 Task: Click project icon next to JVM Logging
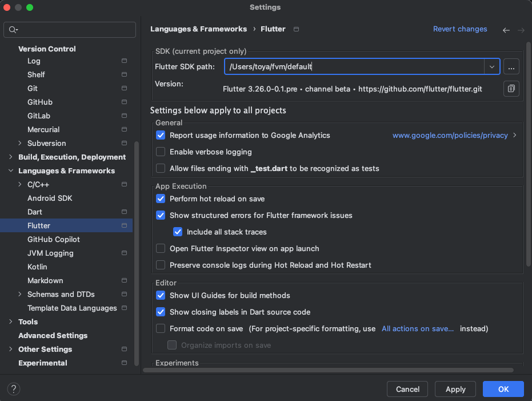coord(124,253)
